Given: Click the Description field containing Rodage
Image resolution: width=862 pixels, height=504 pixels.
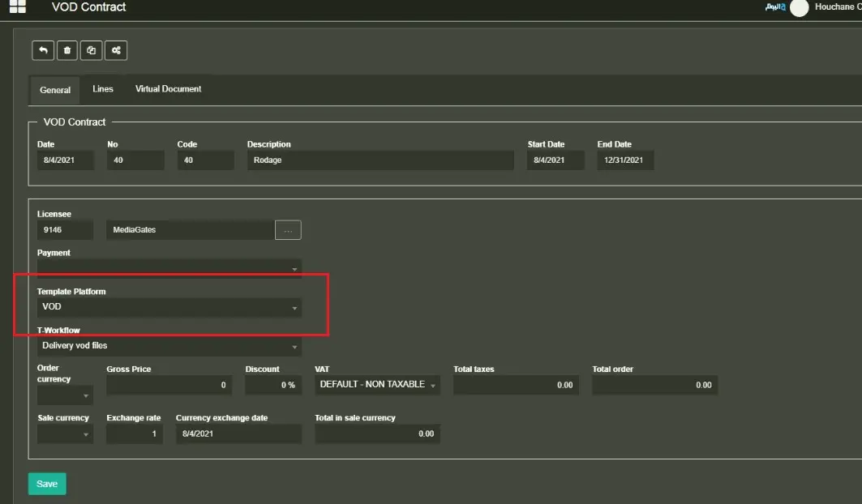Looking at the screenshot, I should (x=380, y=160).
